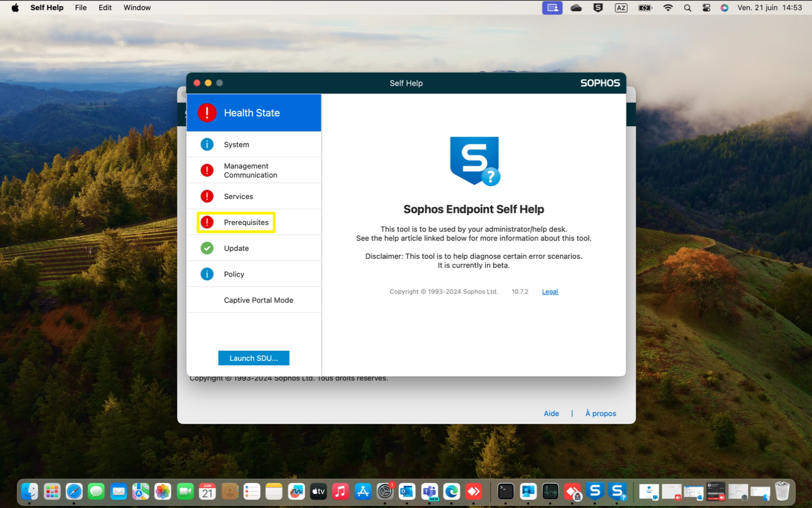
Task: Open System Settings from the Dock
Action: pos(385,492)
